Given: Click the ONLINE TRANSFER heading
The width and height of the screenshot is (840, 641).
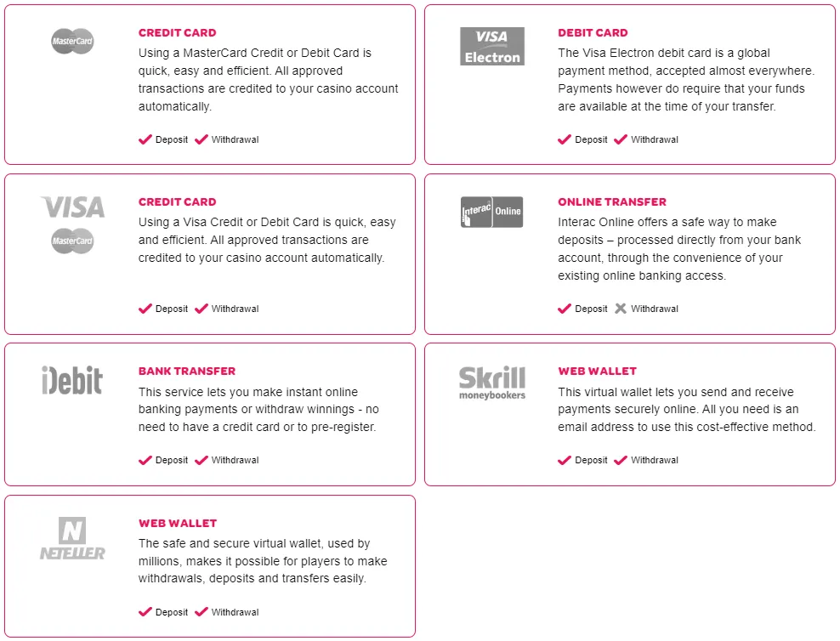Looking at the screenshot, I should pos(612,202).
